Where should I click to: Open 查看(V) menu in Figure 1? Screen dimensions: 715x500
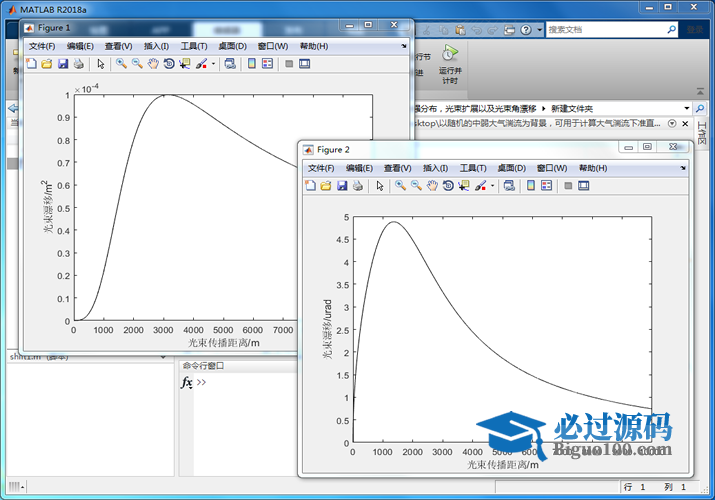coord(119,46)
